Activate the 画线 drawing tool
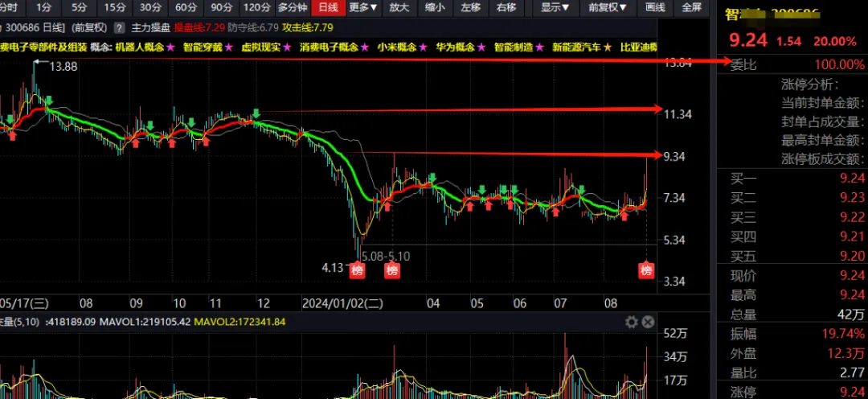Image resolution: width=868 pixels, height=399 pixels. pos(656,7)
